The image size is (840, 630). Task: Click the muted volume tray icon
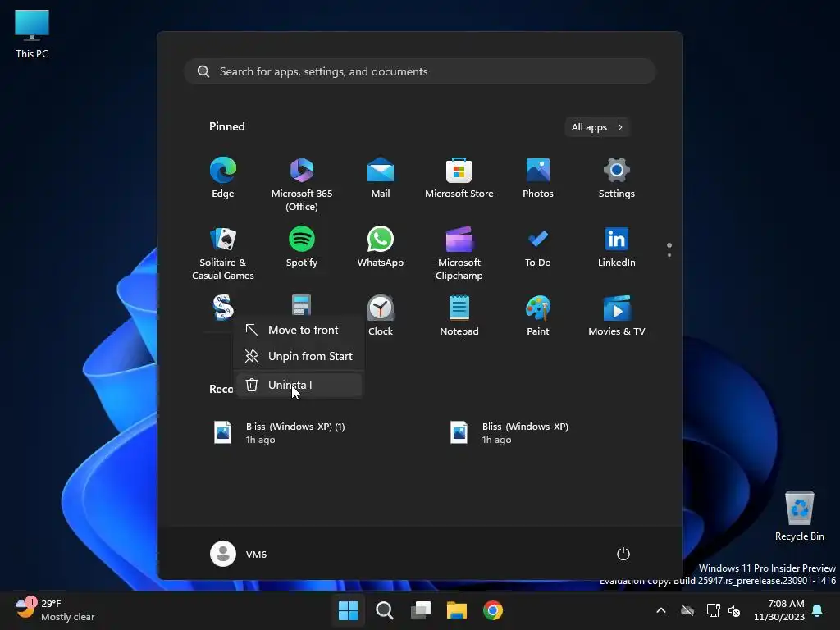[734, 610]
